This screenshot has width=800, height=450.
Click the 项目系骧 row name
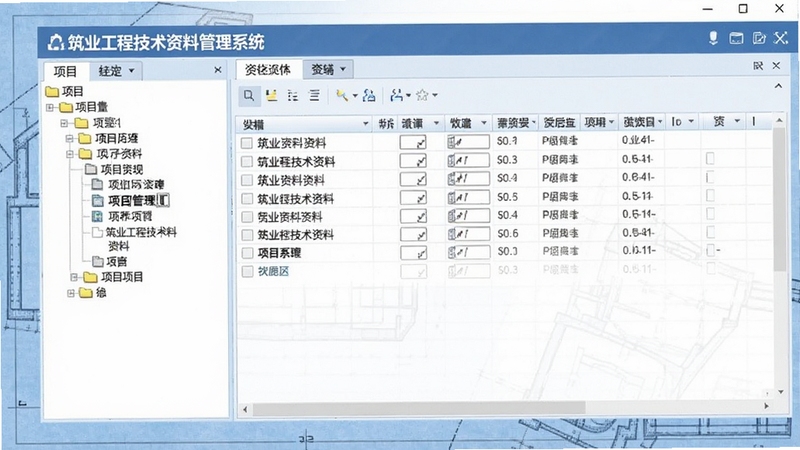click(x=279, y=253)
